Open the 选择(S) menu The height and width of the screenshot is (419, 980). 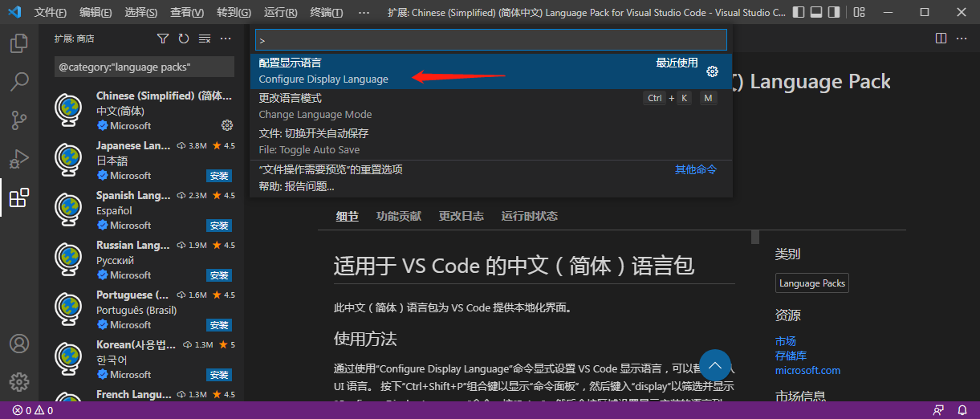click(x=141, y=13)
